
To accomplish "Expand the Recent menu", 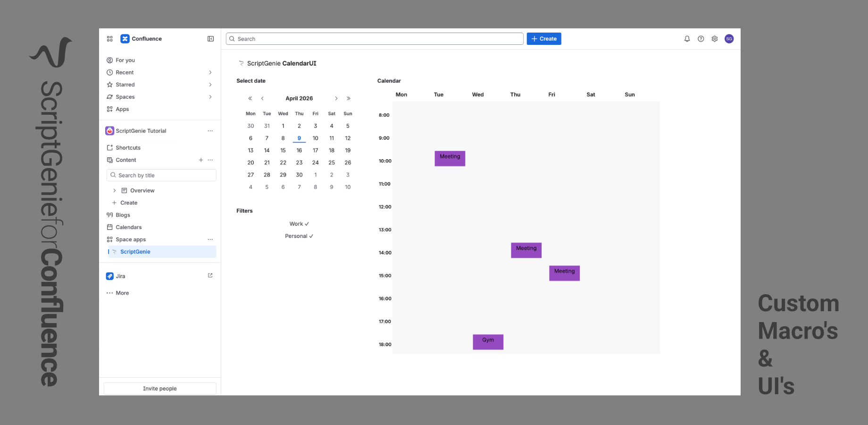I will click(210, 72).
